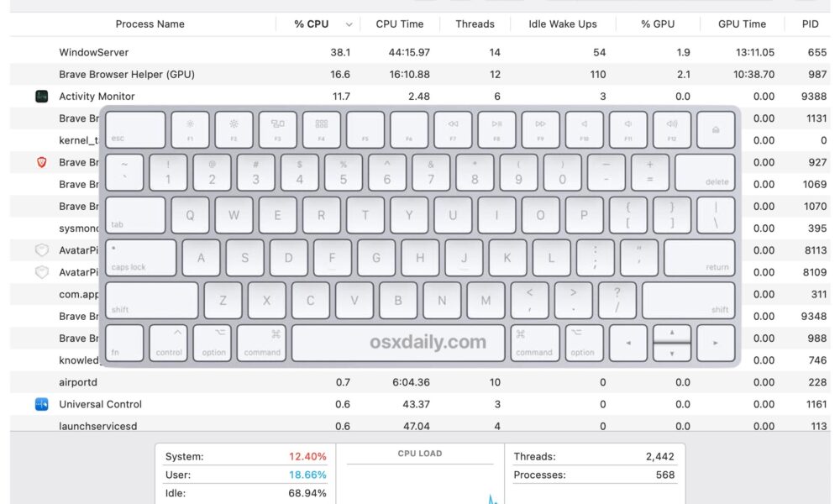Click the 44:15.97 CPU time value
The width and height of the screenshot is (840, 504).
(x=409, y=52)
